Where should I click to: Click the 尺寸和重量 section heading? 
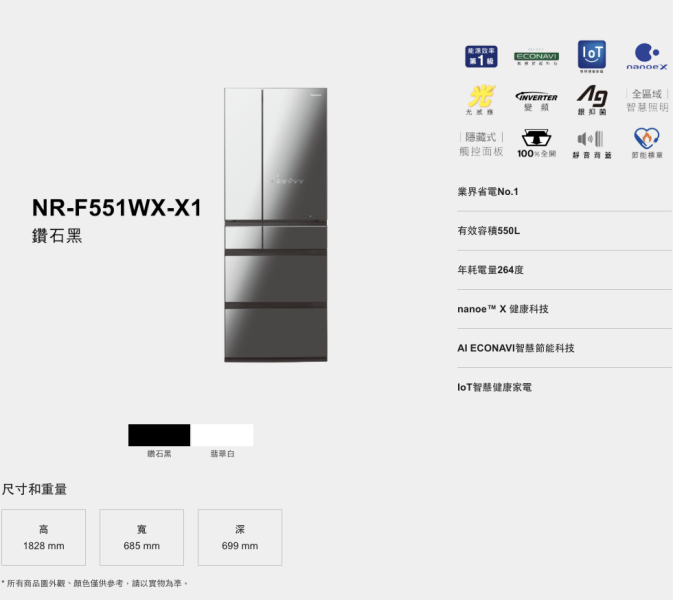[x=34, y=489]
